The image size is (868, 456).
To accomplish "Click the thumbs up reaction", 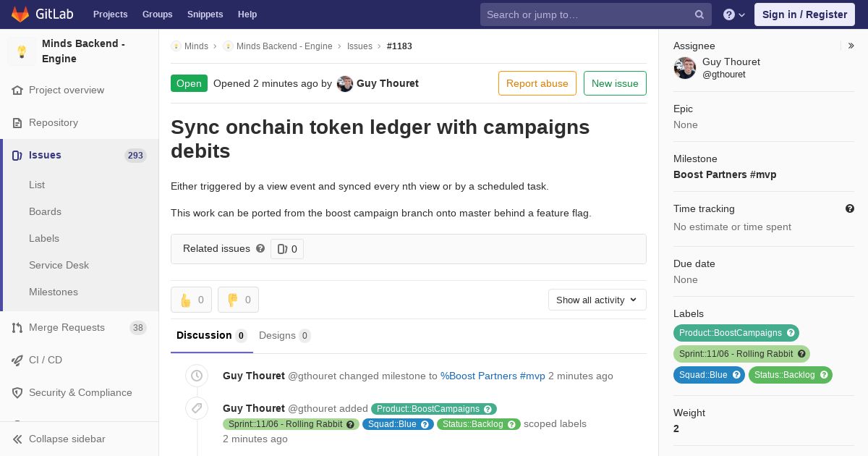I will click(191, 300).
